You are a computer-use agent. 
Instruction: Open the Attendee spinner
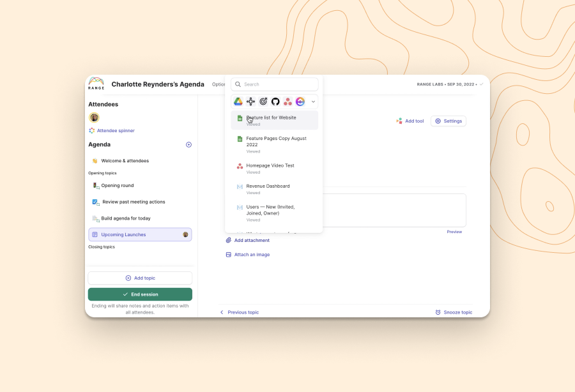tap(112, 130)
